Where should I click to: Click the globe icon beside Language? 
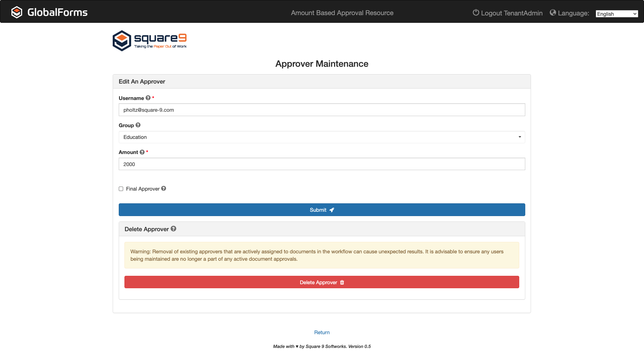[x=553, y=12]
